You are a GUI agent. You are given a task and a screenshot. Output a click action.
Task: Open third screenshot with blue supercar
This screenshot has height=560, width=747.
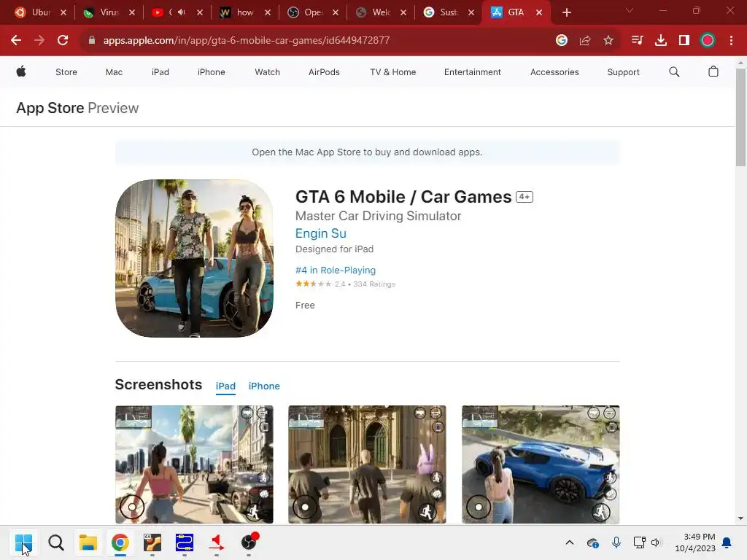(541, 464)
